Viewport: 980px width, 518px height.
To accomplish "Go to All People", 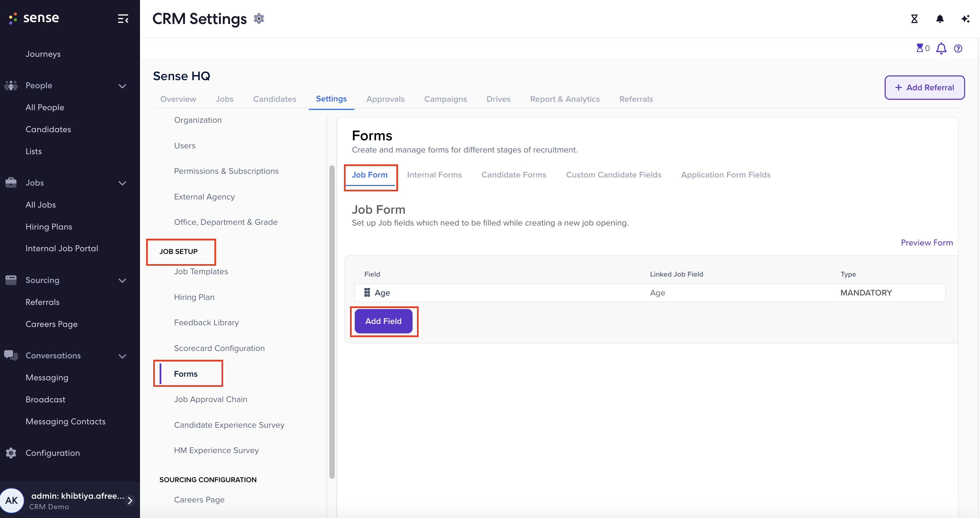I will coord(45,108).
